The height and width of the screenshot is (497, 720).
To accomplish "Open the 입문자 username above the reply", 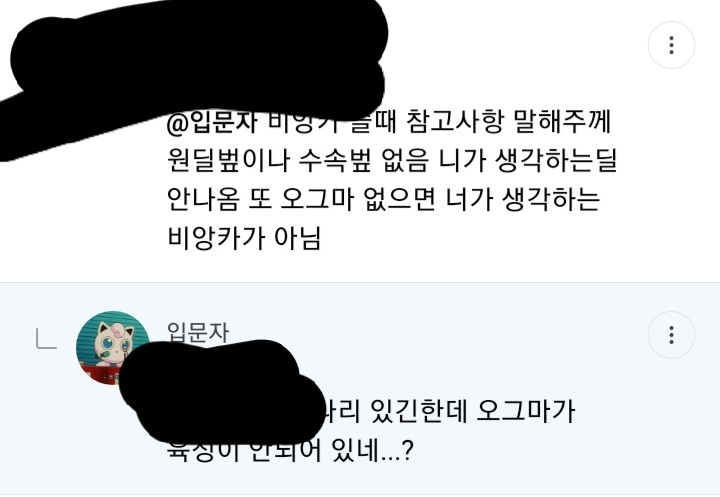I will (x=197, y=333).
